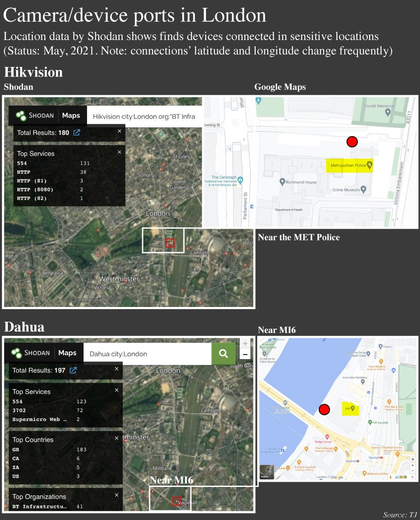The image size is (420, 520).
Task: Zoom in with plus button on Dahua Shodan map
Action: (245, 343)
